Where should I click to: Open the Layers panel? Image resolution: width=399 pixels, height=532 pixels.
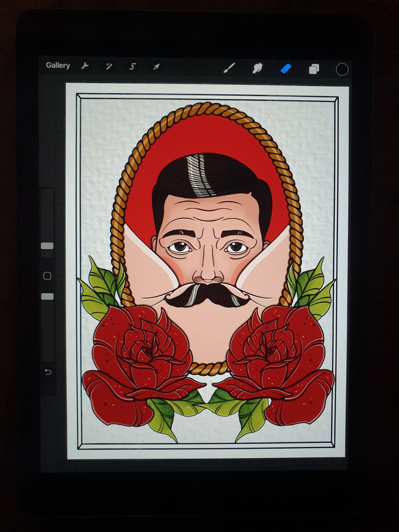click(314, 69)
